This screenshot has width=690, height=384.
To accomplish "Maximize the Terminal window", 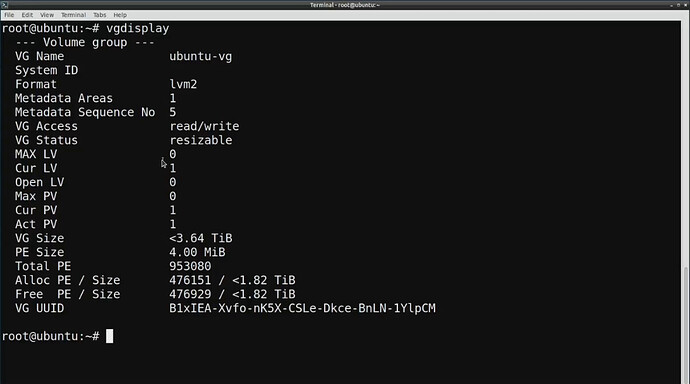I will [679, 5].
